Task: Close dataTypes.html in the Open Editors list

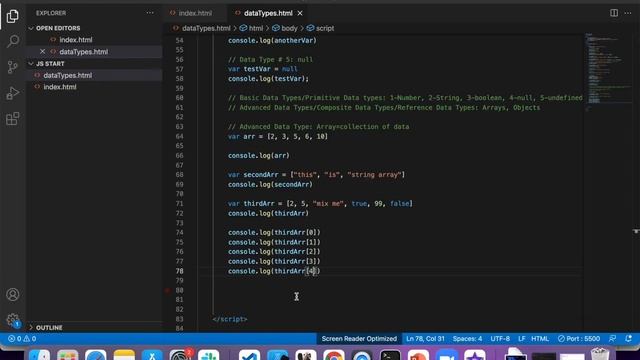Action: click(42, 51)
